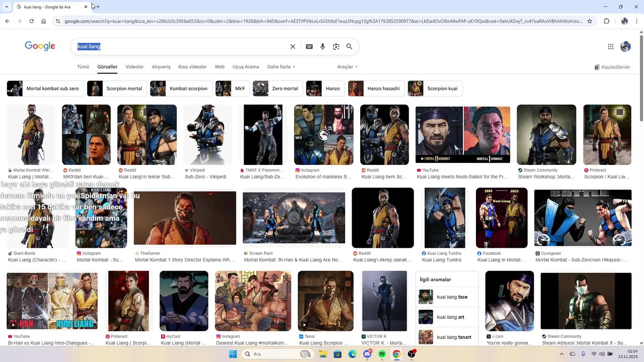Open the on-screen keyboard input tool
The height and width of the screenshot is (362, 644).
coord(309,46)
